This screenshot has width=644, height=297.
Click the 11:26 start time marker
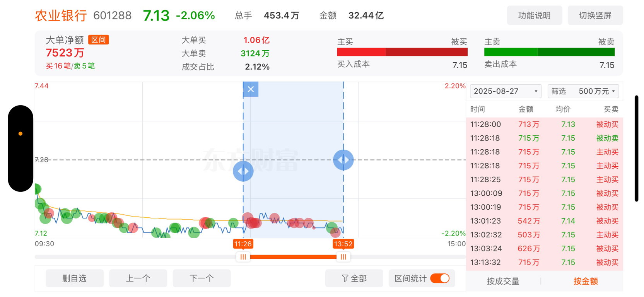243,244
